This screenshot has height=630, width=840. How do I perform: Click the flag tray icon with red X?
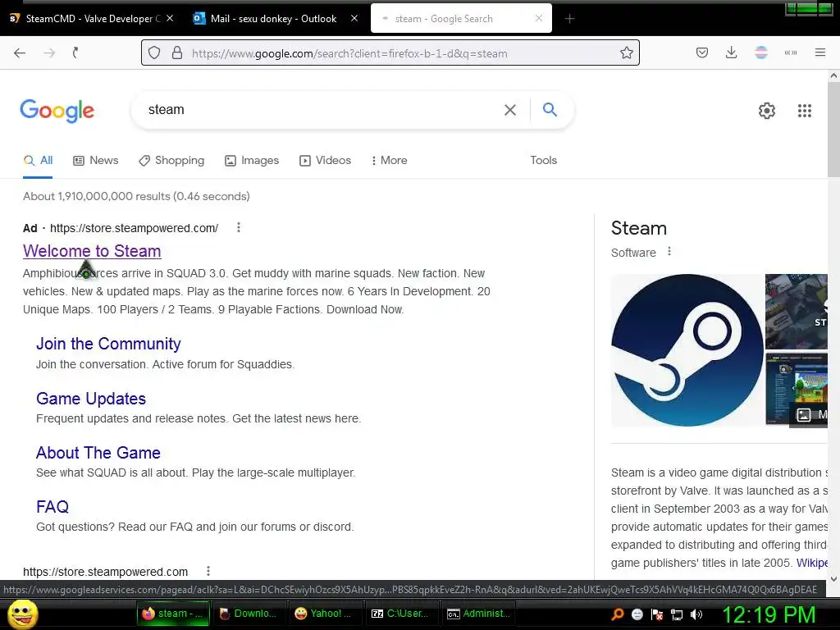coord(657,614)
